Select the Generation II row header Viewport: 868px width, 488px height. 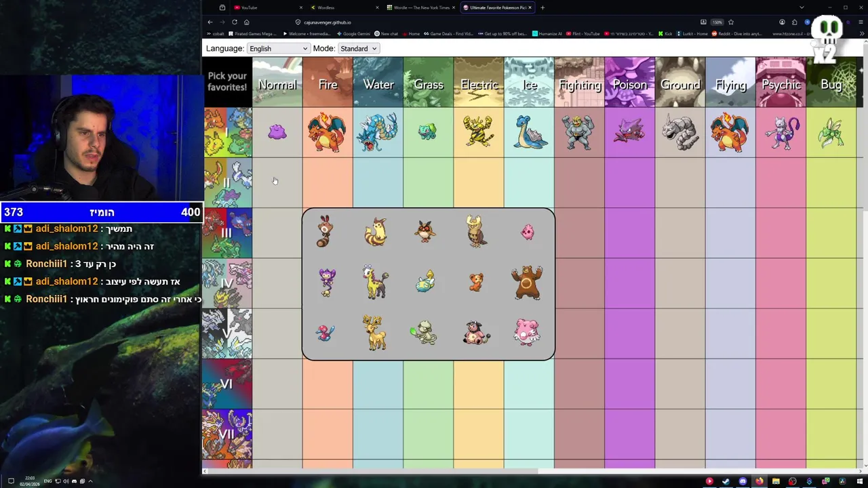pyautogui.click(x=227, y=183)
